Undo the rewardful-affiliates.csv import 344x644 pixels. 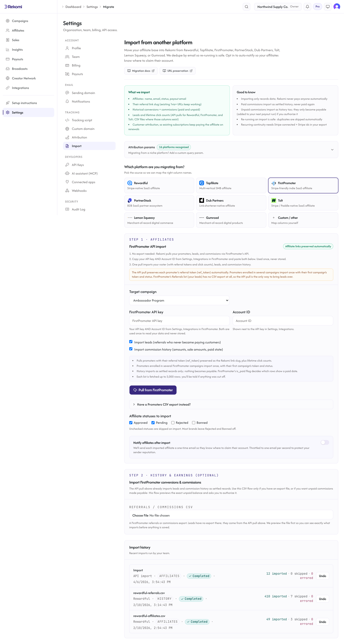(x=322, y=622)
